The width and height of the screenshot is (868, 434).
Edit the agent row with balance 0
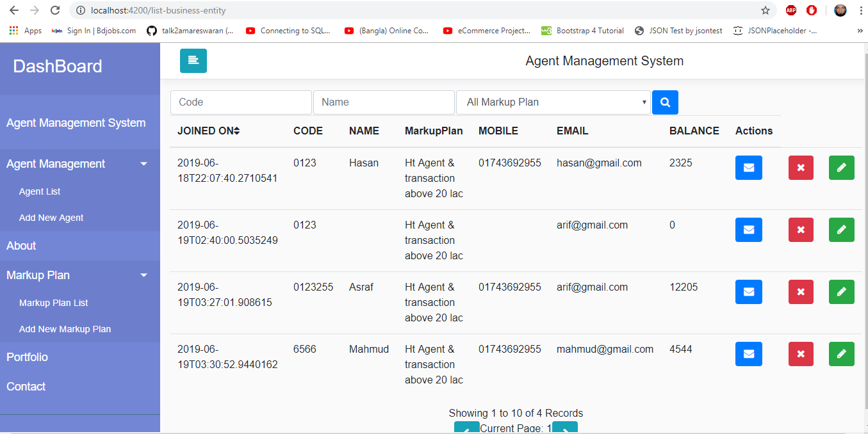[x=842, y=230]
